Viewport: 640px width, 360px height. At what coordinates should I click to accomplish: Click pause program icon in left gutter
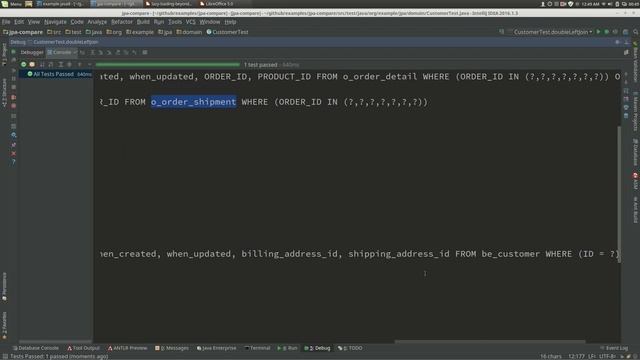pyautogui.click(x=13, y=78)
